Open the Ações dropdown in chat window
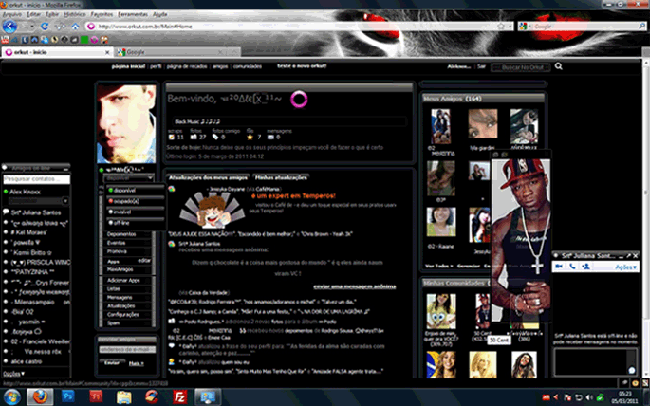 point(626,267)
